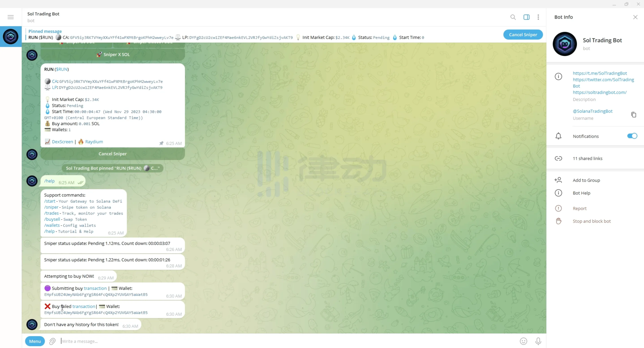644x348 pixels.
Task: Click the failed buy transaction link
Action: tap(84, 306)
